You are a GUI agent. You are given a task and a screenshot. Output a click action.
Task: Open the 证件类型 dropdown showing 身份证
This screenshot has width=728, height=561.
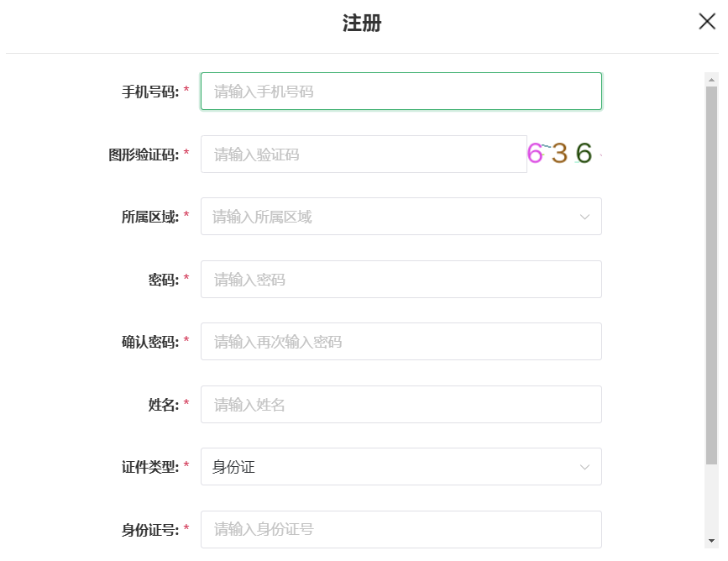tap(401, 467)
